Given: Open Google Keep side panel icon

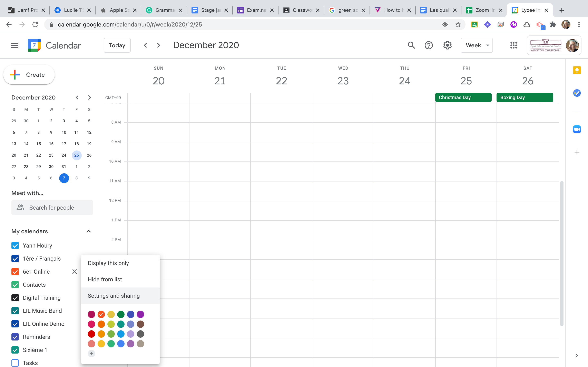Looking at the screenshot, I should (x=577, y=70).
